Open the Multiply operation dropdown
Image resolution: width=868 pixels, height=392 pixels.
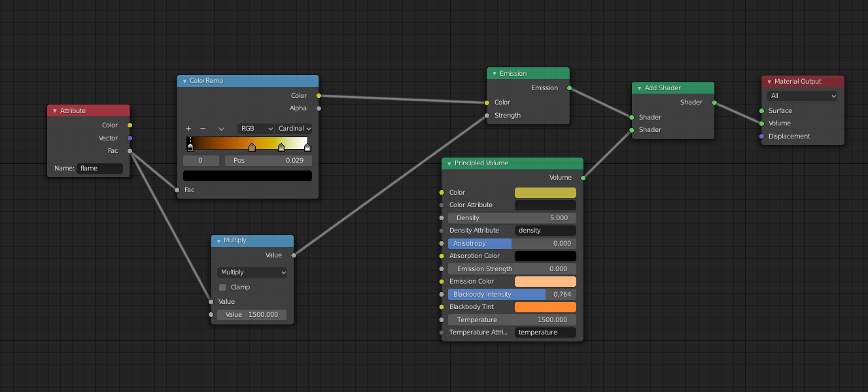click(252, 272)
